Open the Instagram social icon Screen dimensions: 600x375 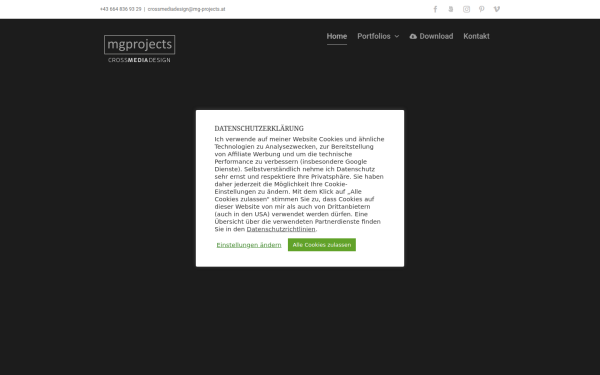(466, 9)
